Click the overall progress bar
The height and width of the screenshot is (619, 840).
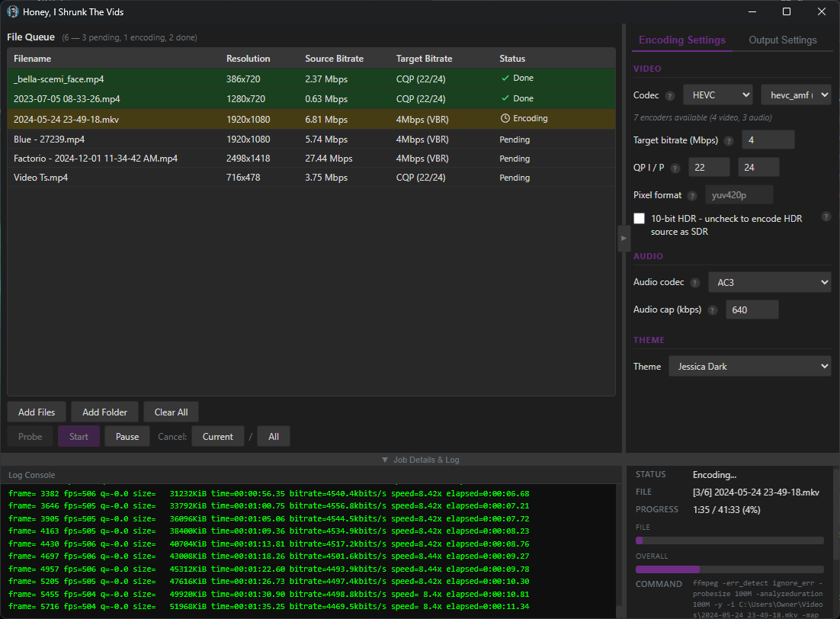[729, 569]
